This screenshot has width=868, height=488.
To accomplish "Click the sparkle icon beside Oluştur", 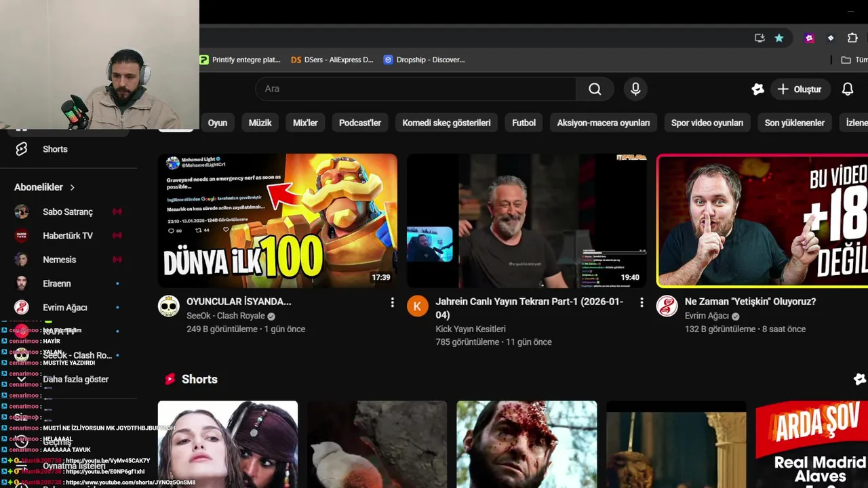I will pos(757,89).
